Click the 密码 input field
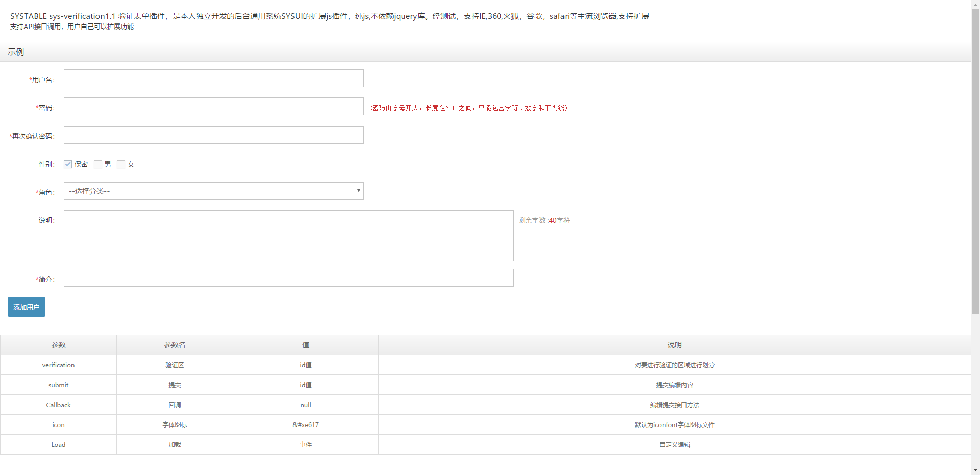 click(213, 107)
